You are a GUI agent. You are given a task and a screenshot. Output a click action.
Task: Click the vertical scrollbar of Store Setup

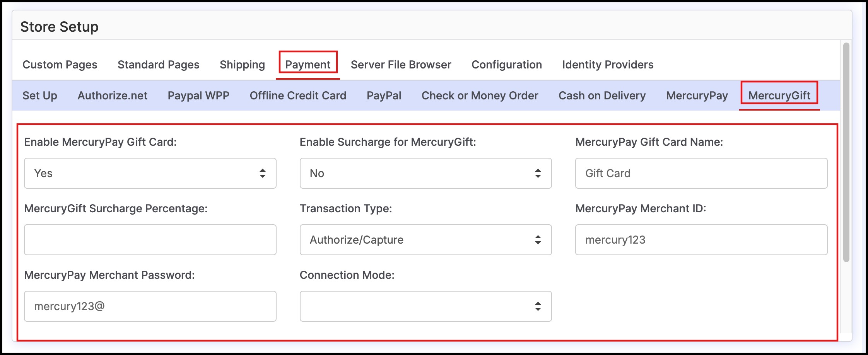(x=846, y=152)
